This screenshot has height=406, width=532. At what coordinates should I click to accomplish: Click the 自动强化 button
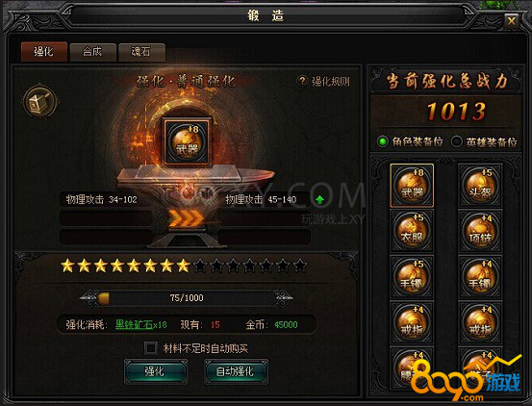pos(236,371)
